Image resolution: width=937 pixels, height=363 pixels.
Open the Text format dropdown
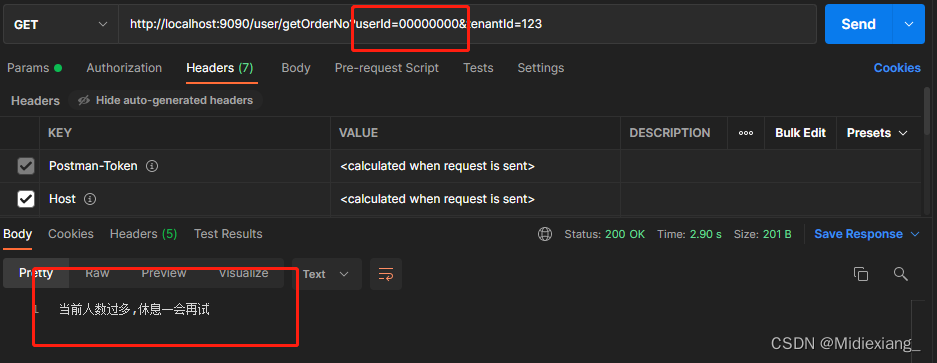click(326, 274)
